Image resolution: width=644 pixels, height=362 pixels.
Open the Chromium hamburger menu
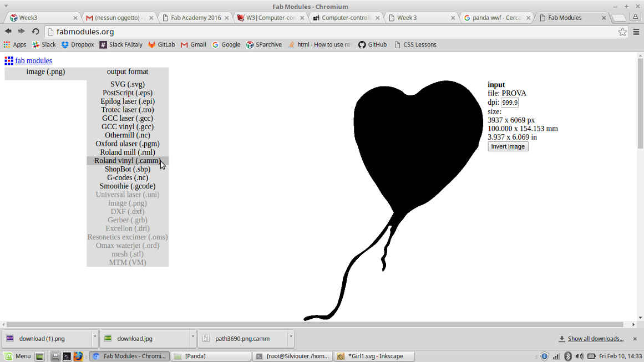pos(636,32)
